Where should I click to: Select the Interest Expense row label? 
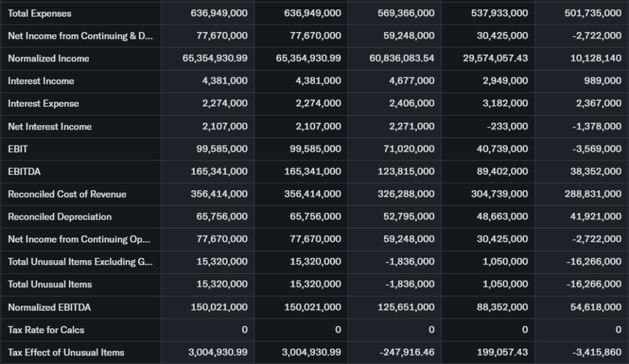click(x=44, y=104)
